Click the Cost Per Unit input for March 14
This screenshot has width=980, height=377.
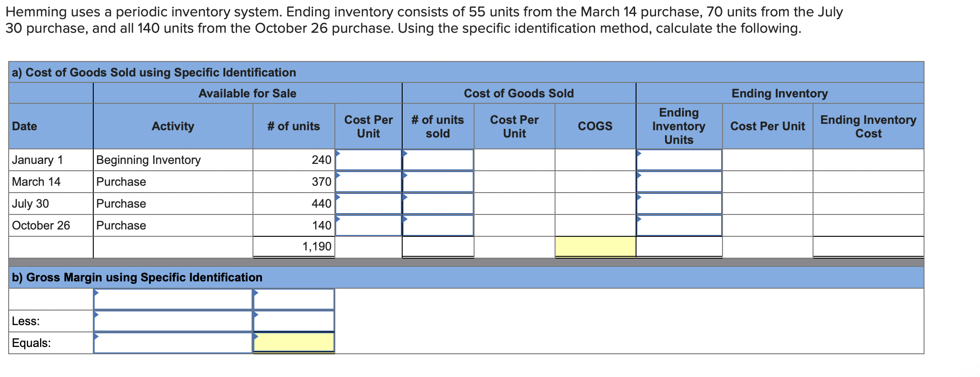(369, 182)
